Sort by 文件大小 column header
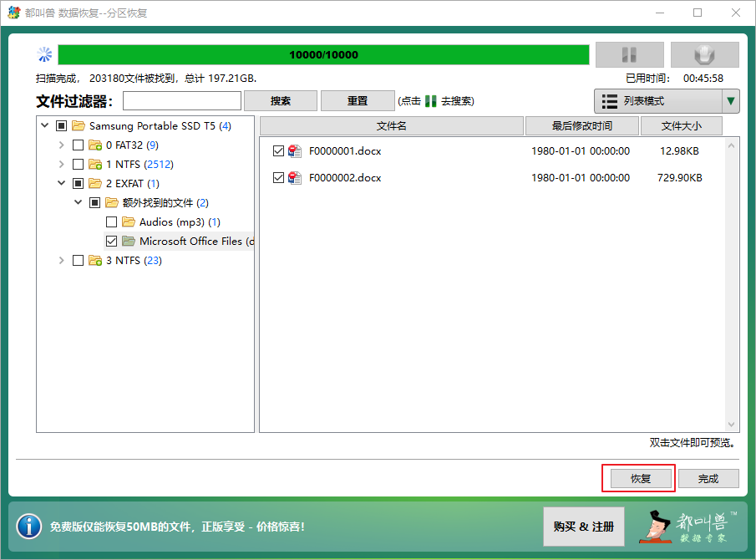Screen dimensions: 756x560 (680, 126)
